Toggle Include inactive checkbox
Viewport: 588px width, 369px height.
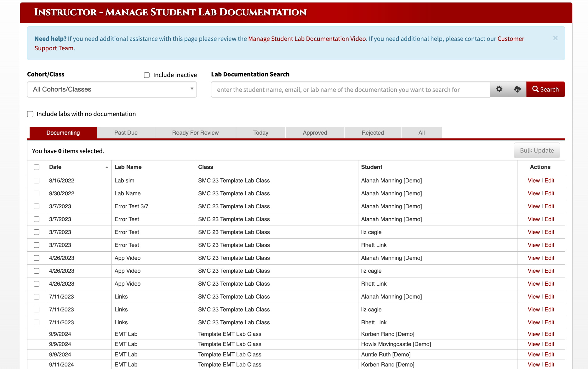(147, 75)
